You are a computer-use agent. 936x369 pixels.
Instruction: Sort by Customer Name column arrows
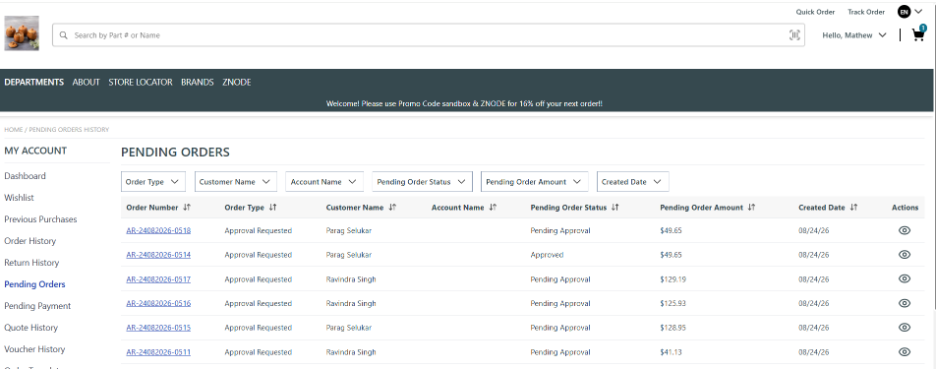(x=392, y=207)
